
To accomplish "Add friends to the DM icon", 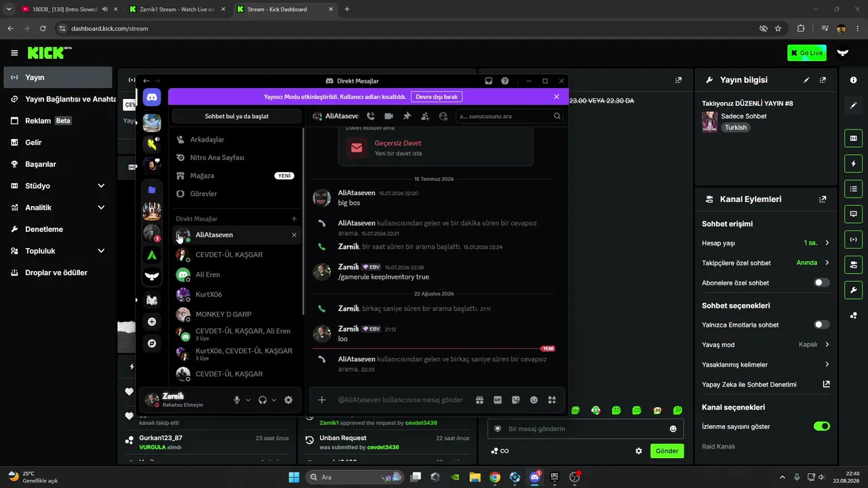I will coord(425,116).
